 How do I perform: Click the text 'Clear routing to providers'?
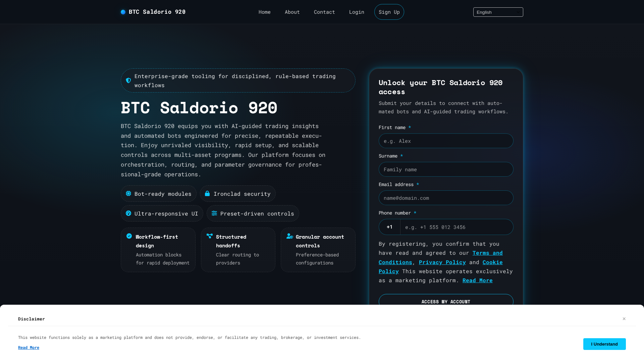point(237,259)
